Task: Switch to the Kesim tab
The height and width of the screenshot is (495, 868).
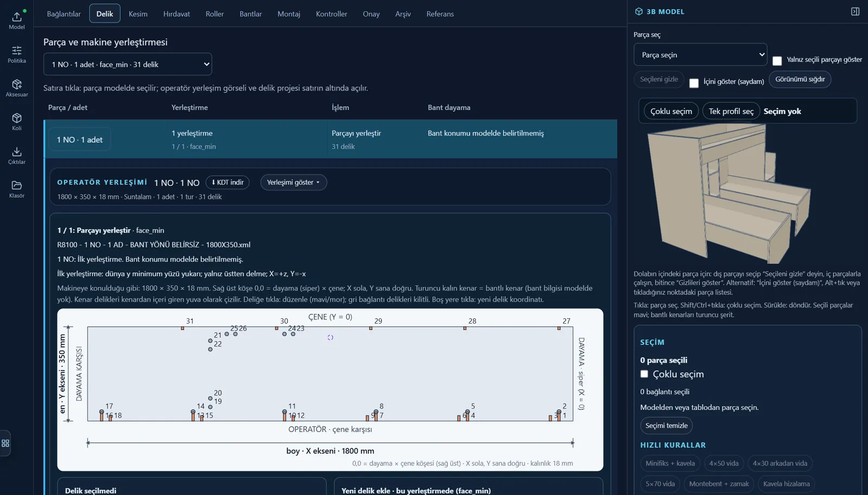Action: (138, 14)
